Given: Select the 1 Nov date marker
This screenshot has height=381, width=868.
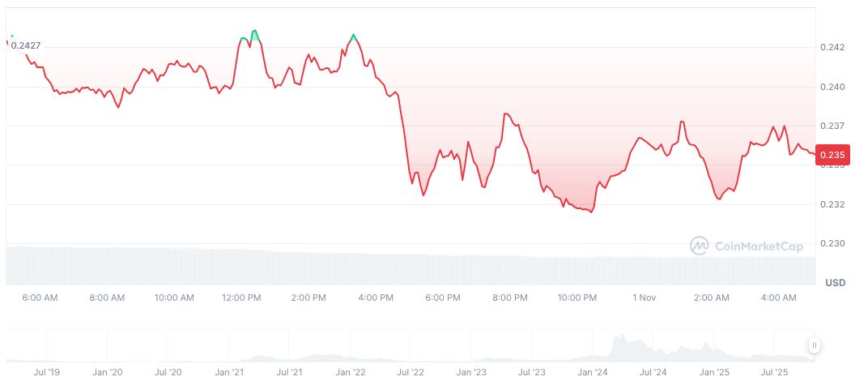Looking at the screenshot, I should click(645, 298).
